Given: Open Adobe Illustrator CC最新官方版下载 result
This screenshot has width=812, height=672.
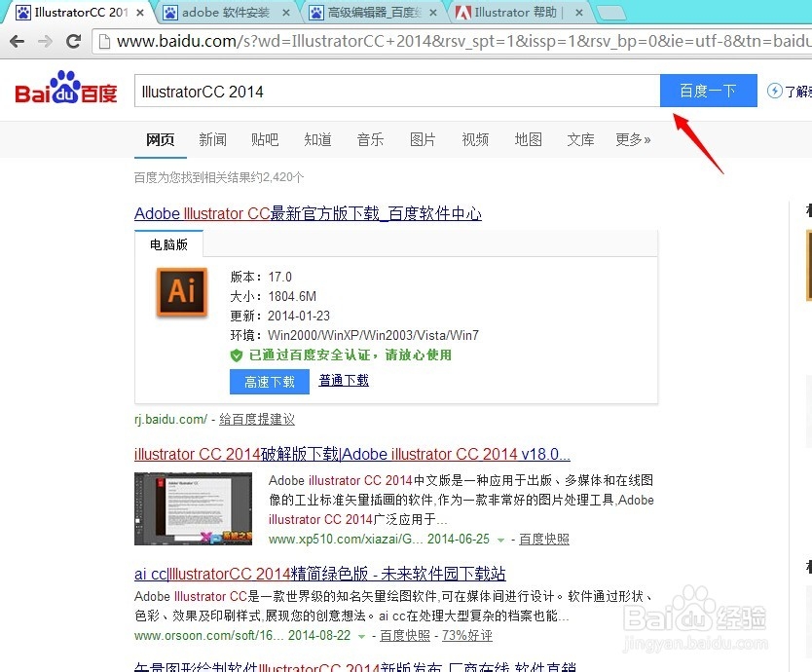Looking at the screenshot, I should coord(308,213).
